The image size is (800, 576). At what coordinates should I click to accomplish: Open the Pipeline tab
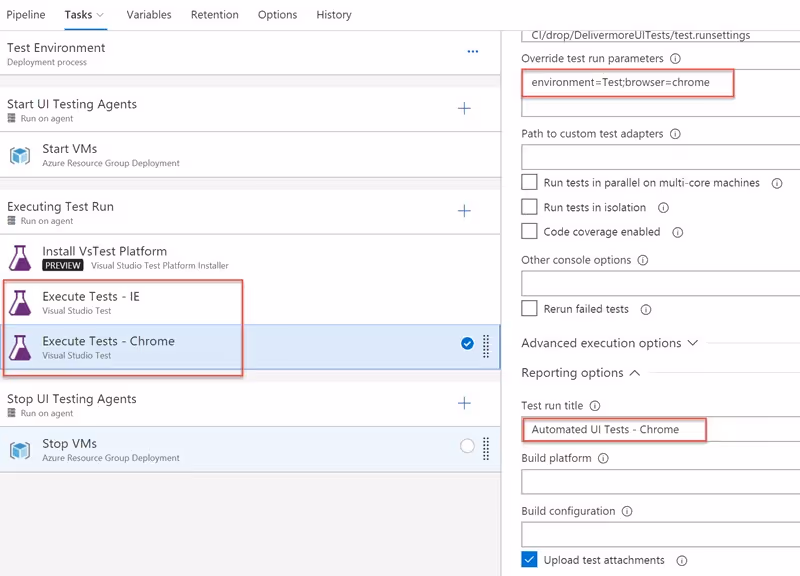(26, 15)
